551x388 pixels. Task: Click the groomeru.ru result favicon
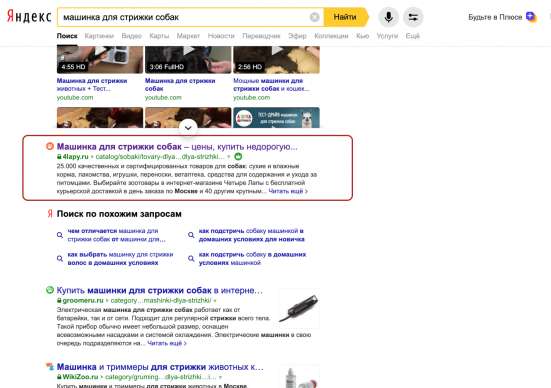tap(50, 290)
